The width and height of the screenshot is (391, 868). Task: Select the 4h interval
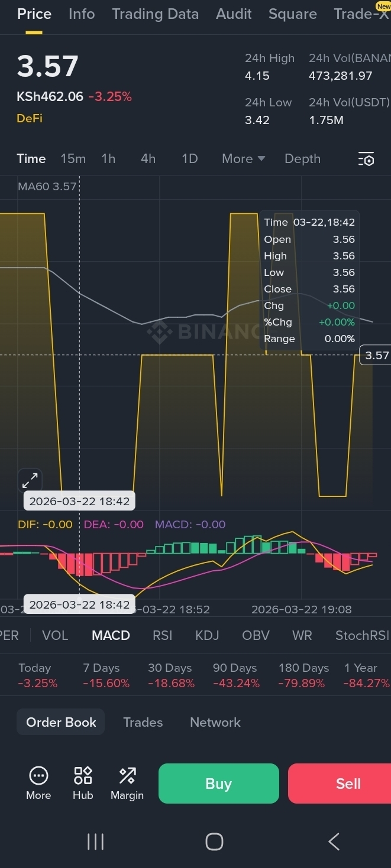tap(148, 159)
